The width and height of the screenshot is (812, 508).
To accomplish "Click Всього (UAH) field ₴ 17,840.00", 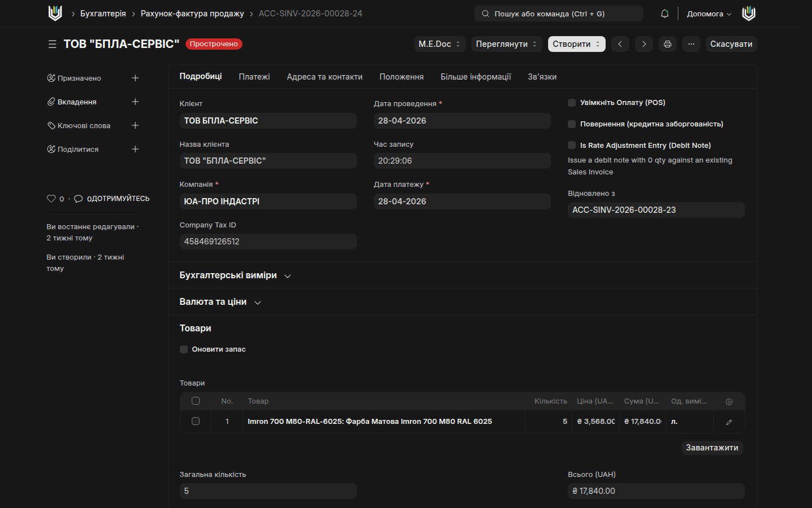I will (656, 491).
